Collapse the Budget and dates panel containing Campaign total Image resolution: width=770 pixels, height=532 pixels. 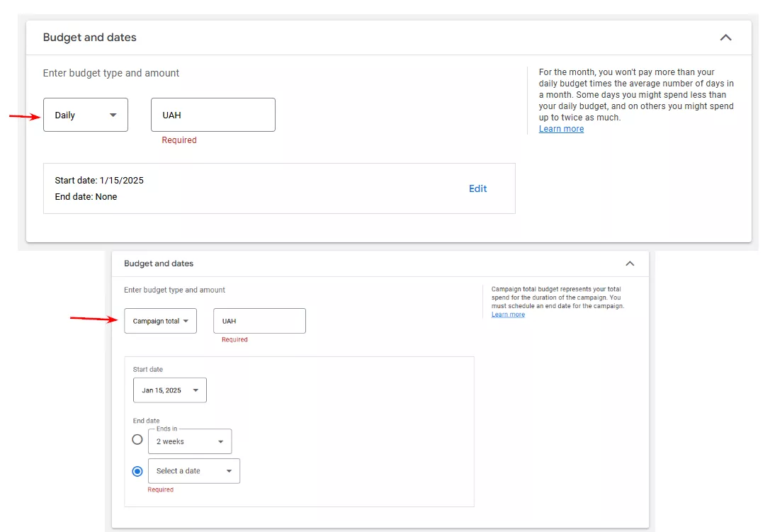click(630, 264)
